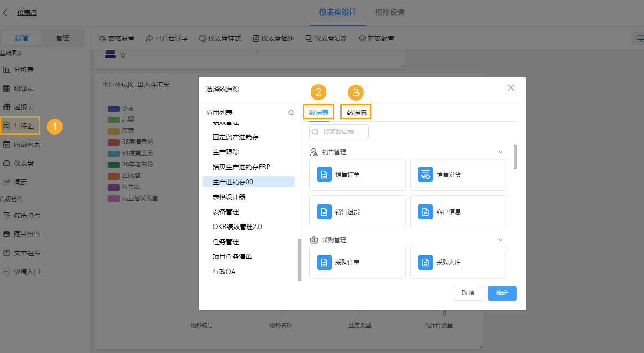Select the 内嵌网页 embedded webpage component
This screenshot has height=353, width=644.
tap(26, 144)
